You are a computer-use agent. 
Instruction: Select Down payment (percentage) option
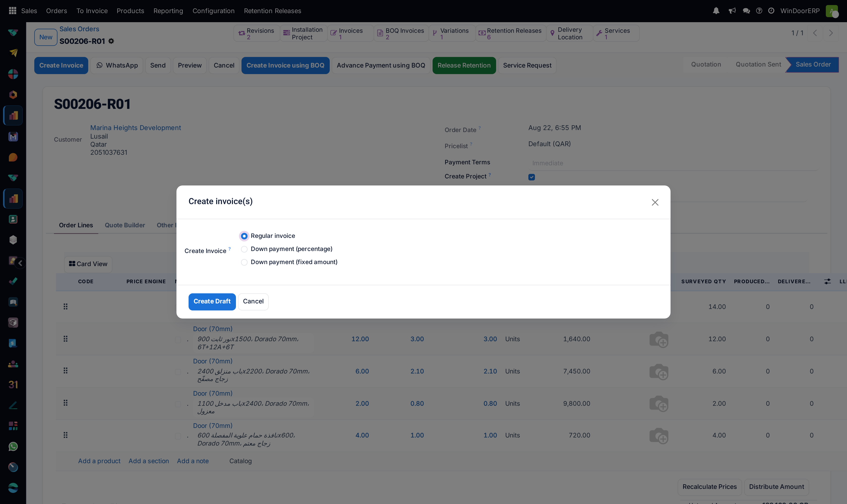244,249
